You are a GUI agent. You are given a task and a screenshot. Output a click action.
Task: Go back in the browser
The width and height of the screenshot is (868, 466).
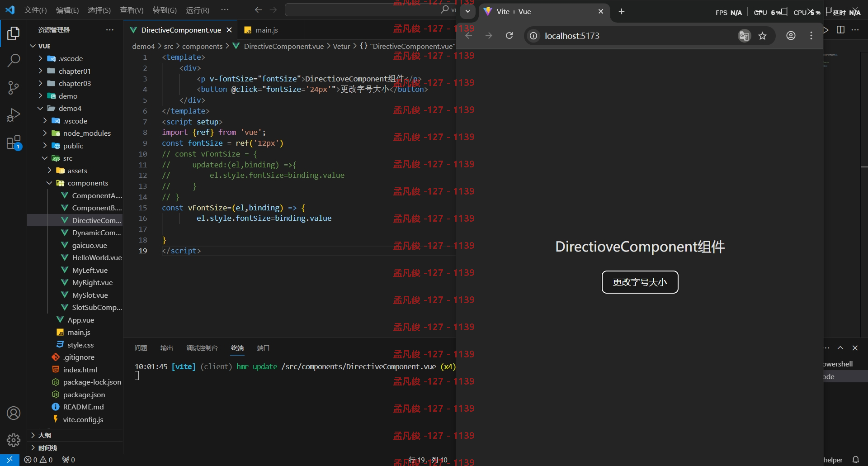click(x=469, y=36)
